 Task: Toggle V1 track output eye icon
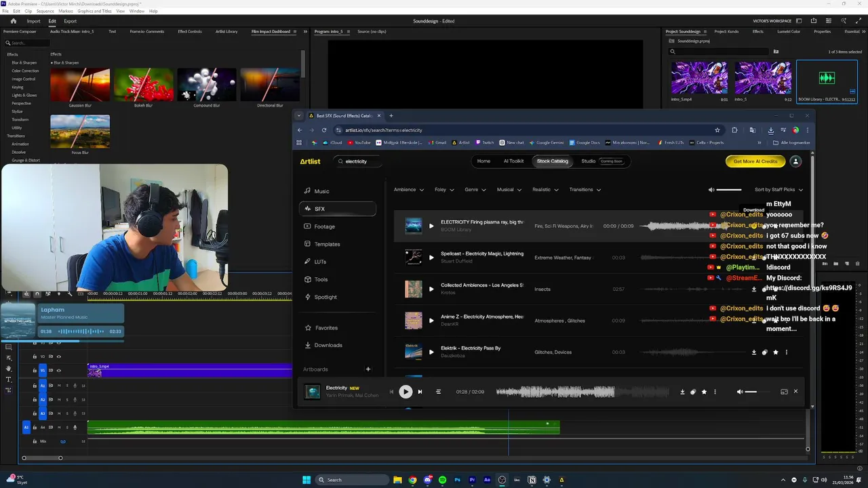[59, 370]
